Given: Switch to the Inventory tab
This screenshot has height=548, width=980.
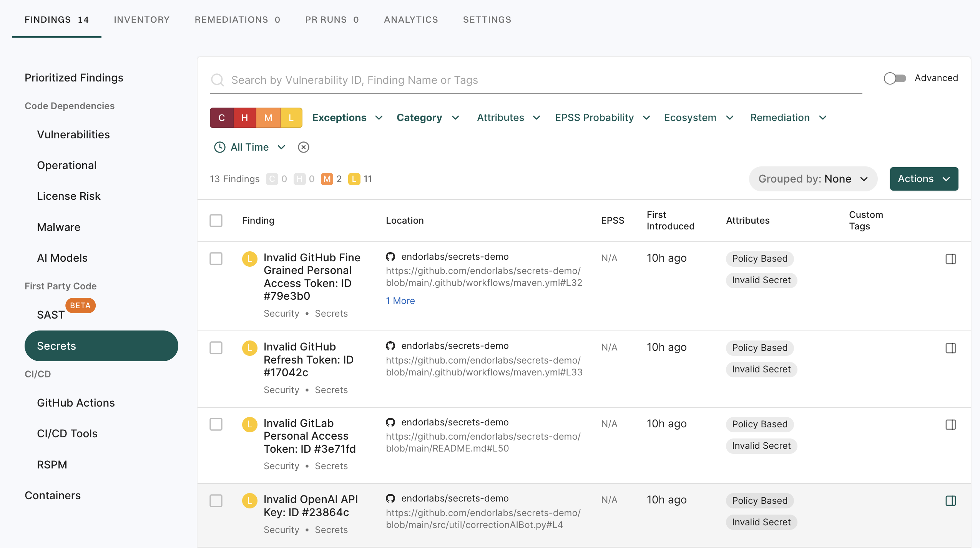Looking at the screenshot, I should point(142,20).
